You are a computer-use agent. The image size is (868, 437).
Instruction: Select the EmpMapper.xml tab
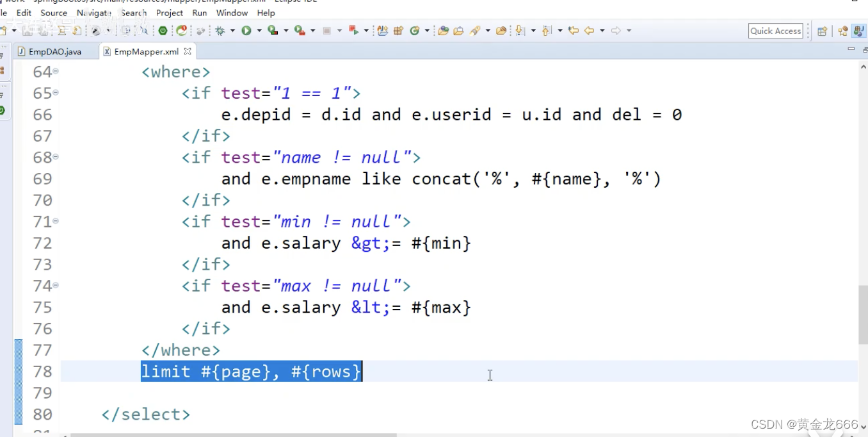146,51
